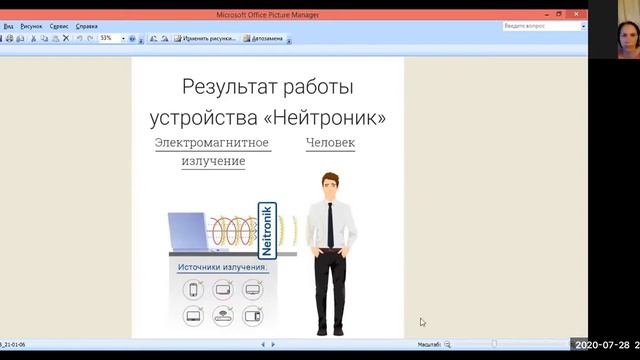Click the Источники излучения text in slide
The height and width of the screenshot is (360, 640).
point(222,267)
